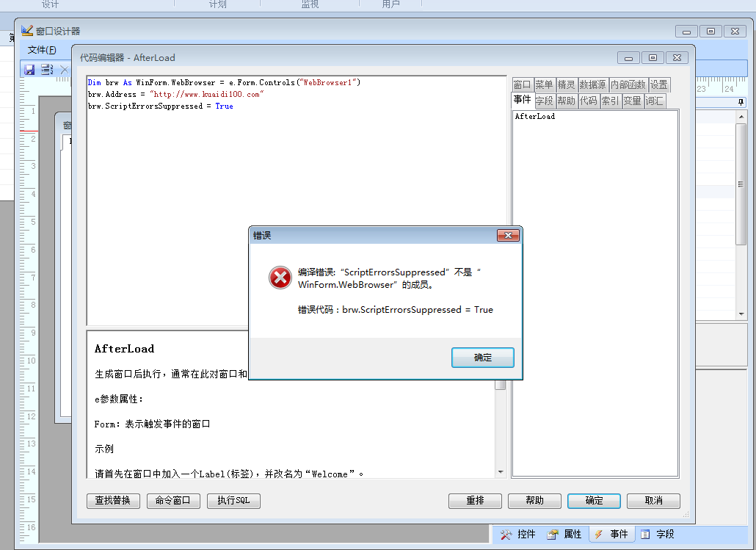This screenshot has width=756, height=550.
Task: Select the 内部函数 tab
Action: tap(628, 85)
